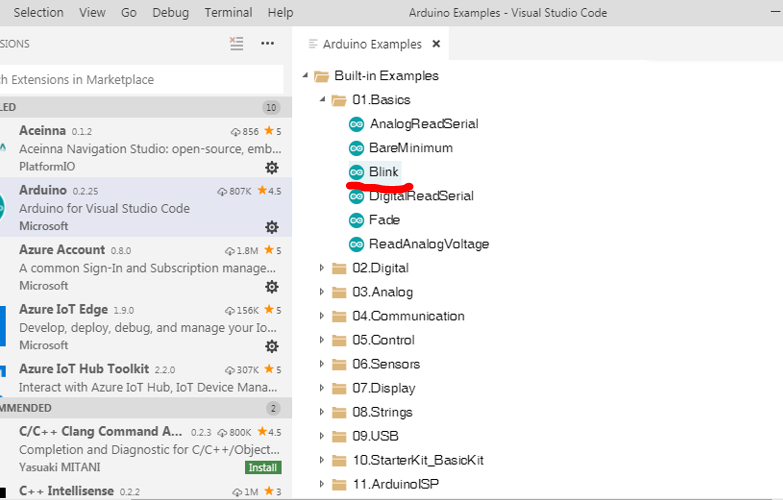Select the 04.Communication folder label
The image size is (783, 500).
click(408, 316)
